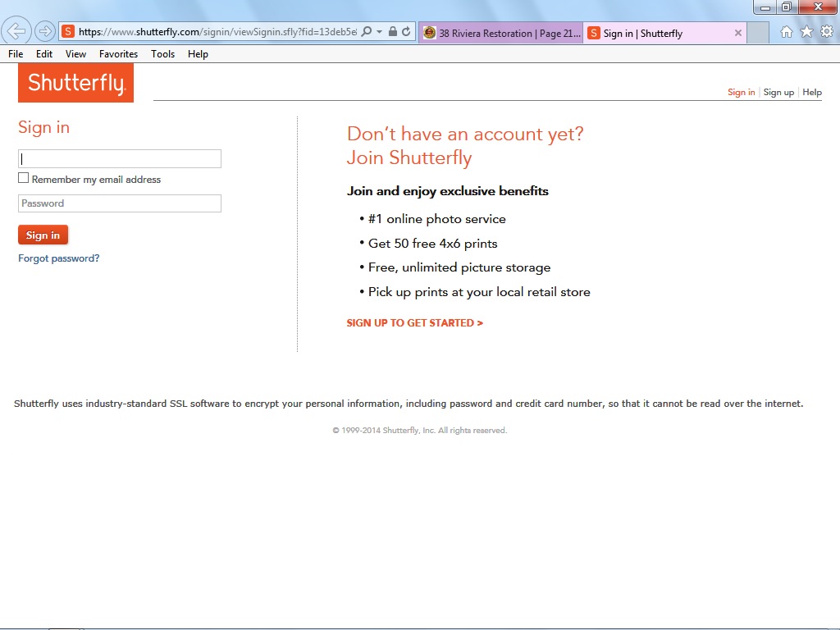Open the Tools menu

pos(163,54)
